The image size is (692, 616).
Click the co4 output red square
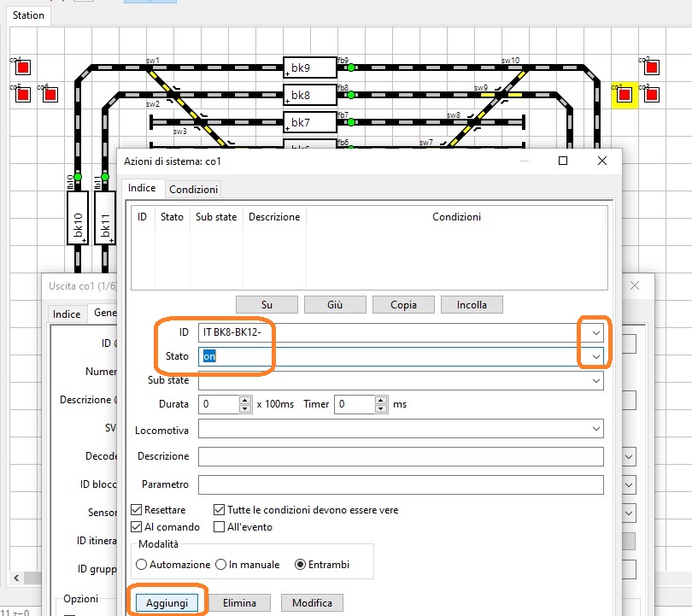tap(23, 67)
